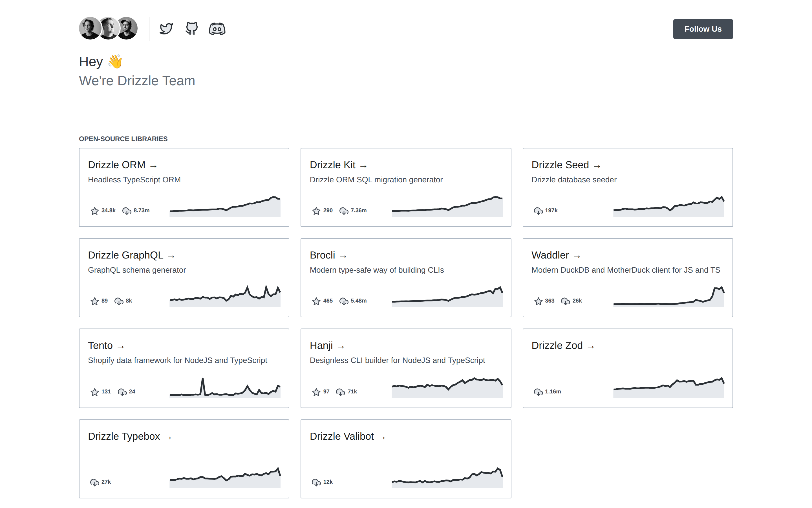Click the Follow Us button

(x=703, y=29)
